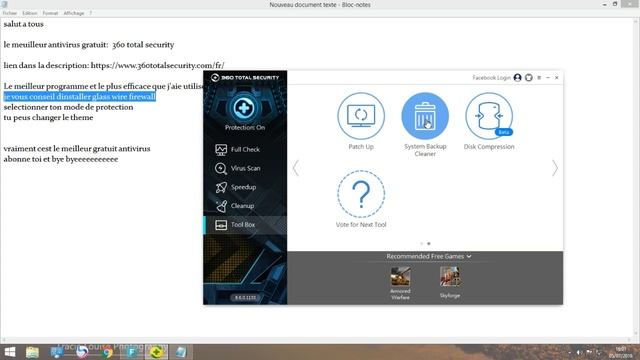Screen dimensions: 640x360
Task: Open the 360 Total Security taskbar icon
Action: (156, 352)
